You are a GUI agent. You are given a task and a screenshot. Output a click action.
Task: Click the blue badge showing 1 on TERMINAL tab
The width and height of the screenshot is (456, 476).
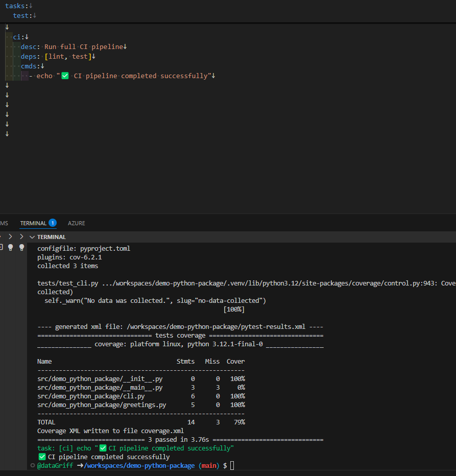coord(53,223)
